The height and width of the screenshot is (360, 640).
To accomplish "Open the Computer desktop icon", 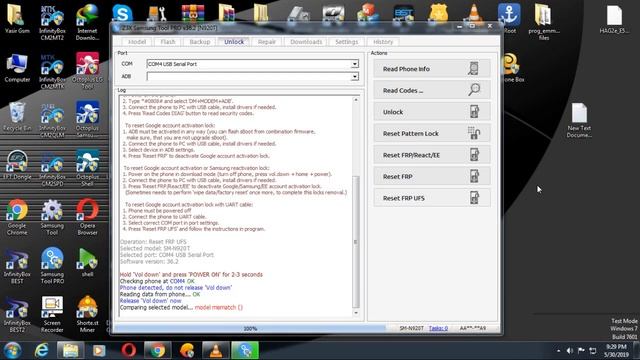I will 17,68.
